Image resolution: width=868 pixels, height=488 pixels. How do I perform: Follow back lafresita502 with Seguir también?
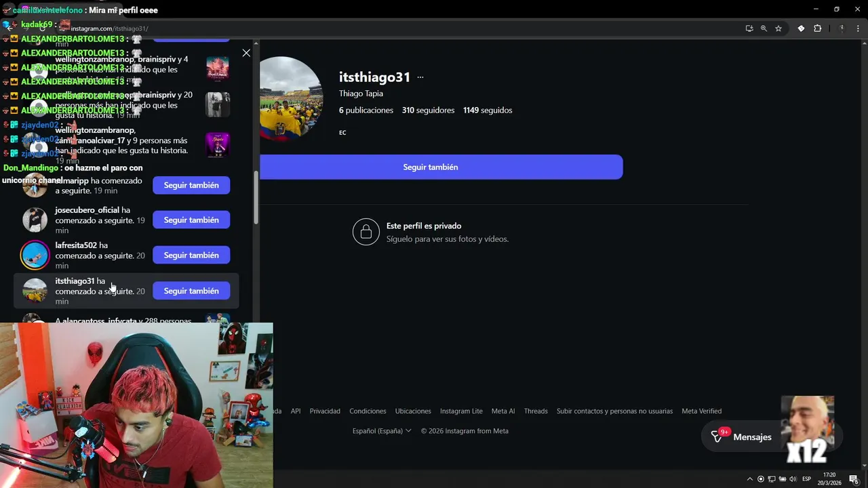coord(191,256)
